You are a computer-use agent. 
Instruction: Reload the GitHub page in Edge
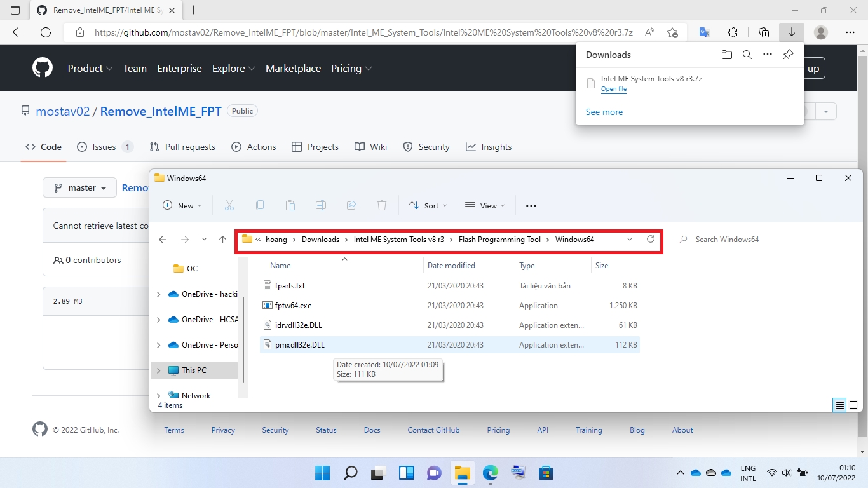click(x=46, y=32)
